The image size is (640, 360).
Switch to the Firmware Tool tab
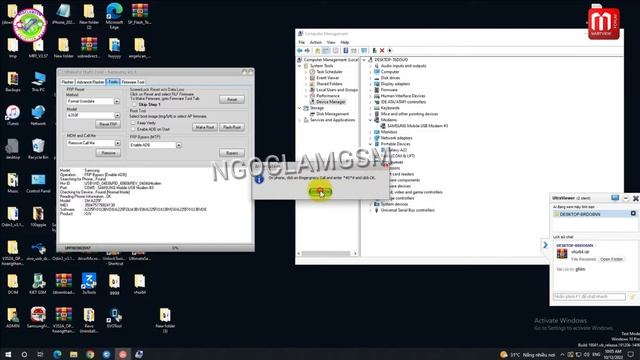tap(133, 82)
